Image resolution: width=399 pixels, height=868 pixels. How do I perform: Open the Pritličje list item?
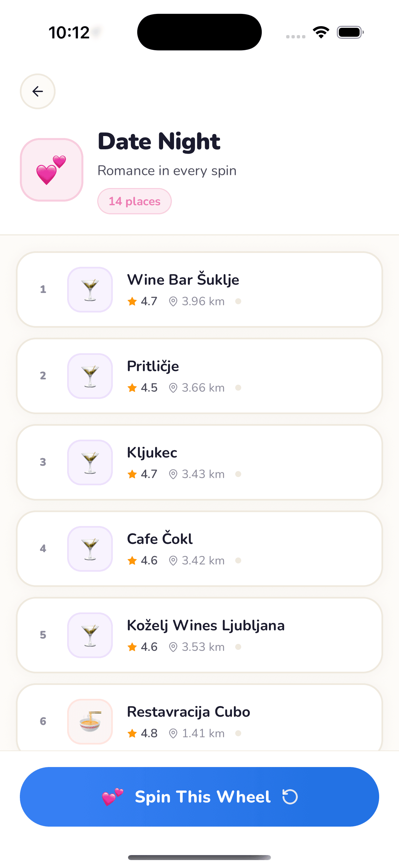pyautogui.click(x=199, y=376)
